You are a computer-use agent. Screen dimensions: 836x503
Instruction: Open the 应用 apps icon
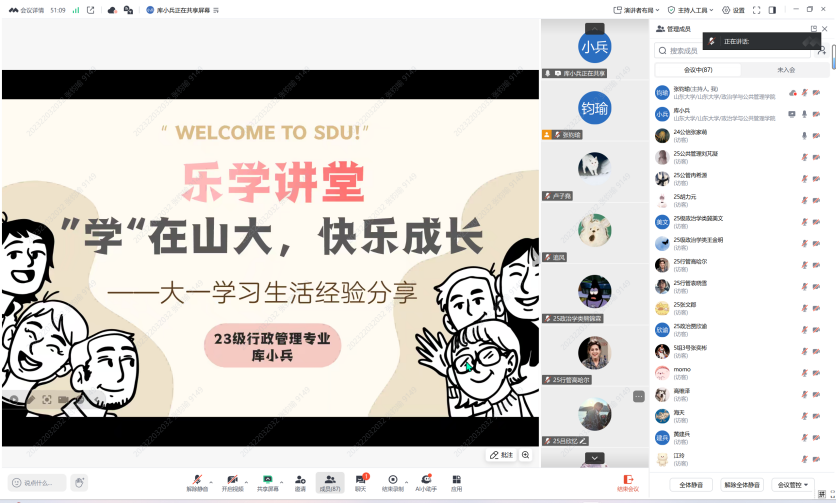456,481
